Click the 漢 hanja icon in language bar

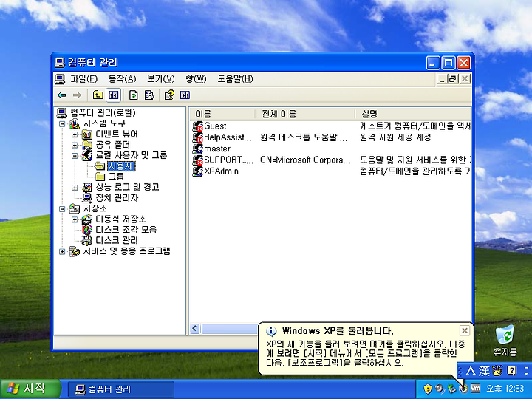coord(484,371)
